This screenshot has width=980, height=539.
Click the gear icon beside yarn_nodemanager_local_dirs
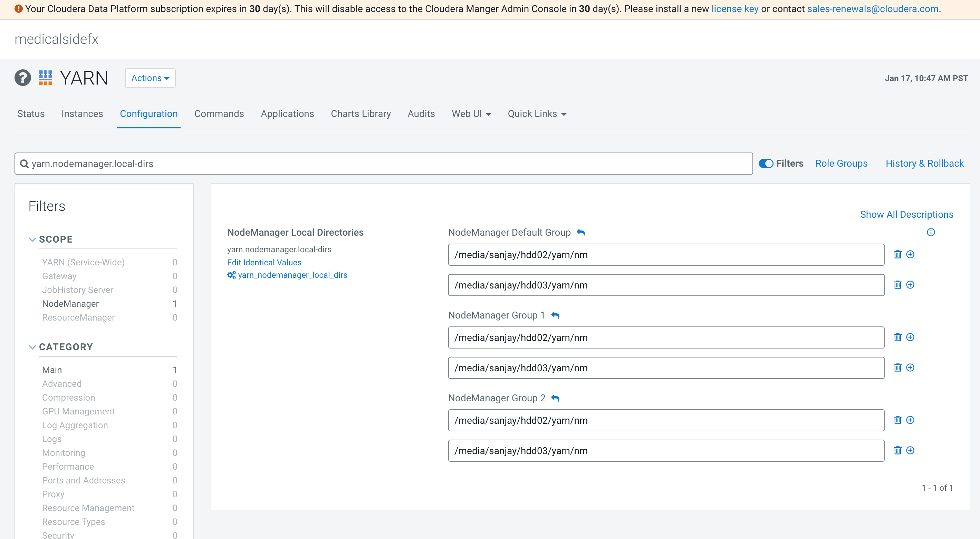(x=231, y=275)
